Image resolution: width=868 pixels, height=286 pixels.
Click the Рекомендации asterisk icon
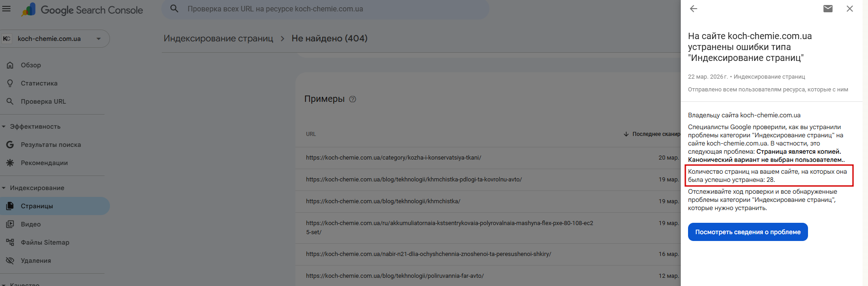[10, 163]
